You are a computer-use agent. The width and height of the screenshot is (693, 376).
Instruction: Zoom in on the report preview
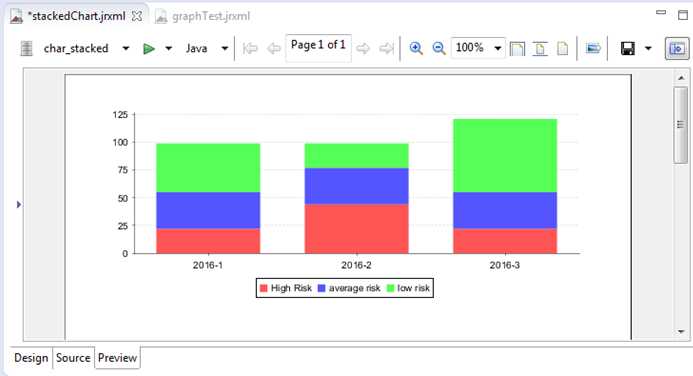pos(416,48)
